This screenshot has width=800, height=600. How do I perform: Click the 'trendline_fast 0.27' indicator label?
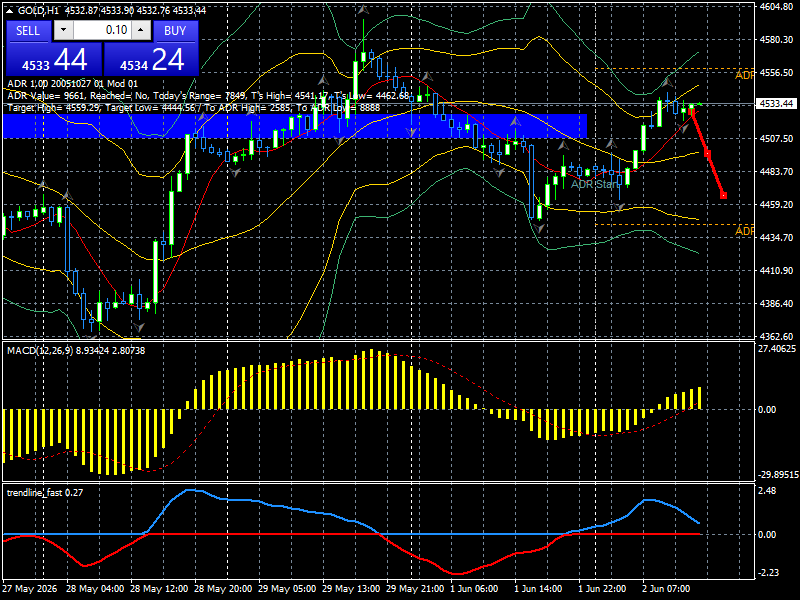(45, 492)
